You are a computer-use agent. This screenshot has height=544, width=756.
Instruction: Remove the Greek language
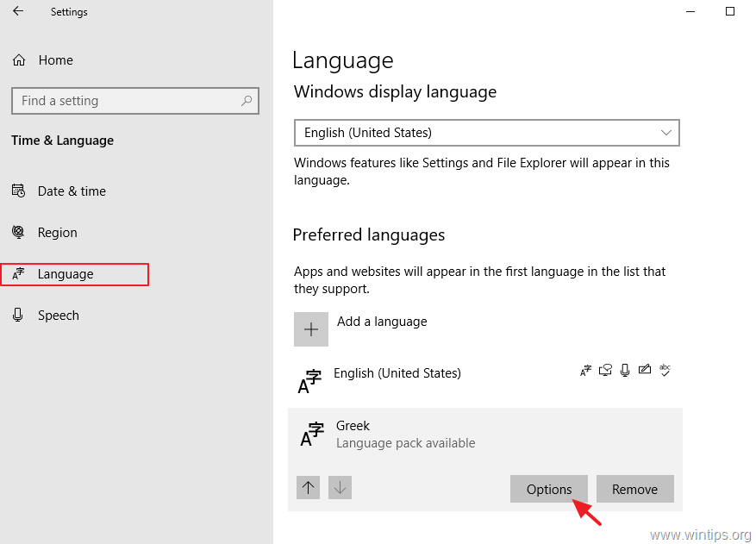click(635, 489)
